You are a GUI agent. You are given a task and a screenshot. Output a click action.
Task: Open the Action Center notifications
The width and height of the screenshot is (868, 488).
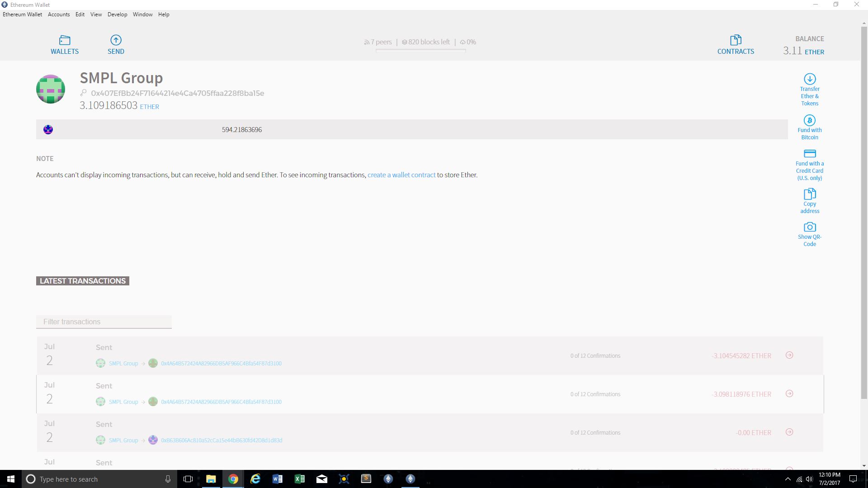click(853, 479)
